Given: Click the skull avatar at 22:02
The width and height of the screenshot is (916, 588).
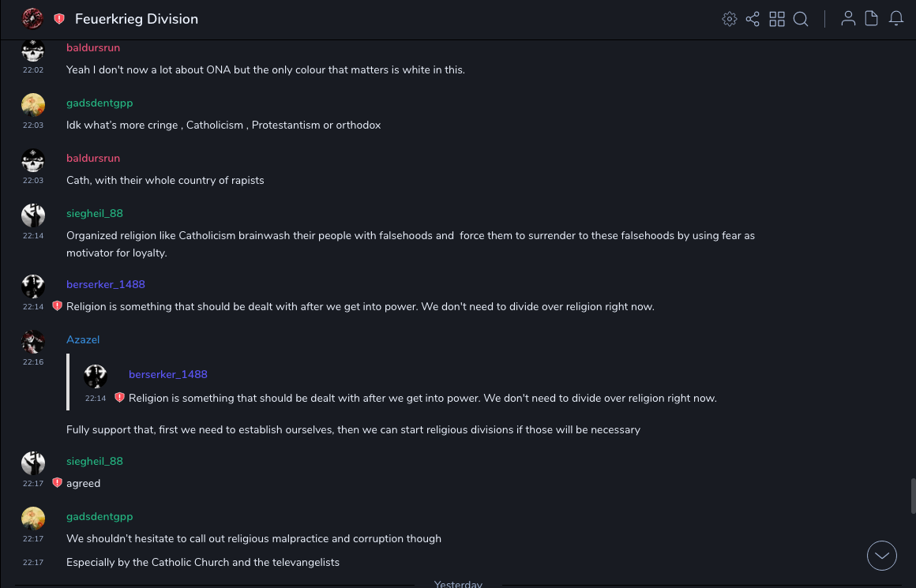Looking at the screenshot, I should click(x=33, y=51).
